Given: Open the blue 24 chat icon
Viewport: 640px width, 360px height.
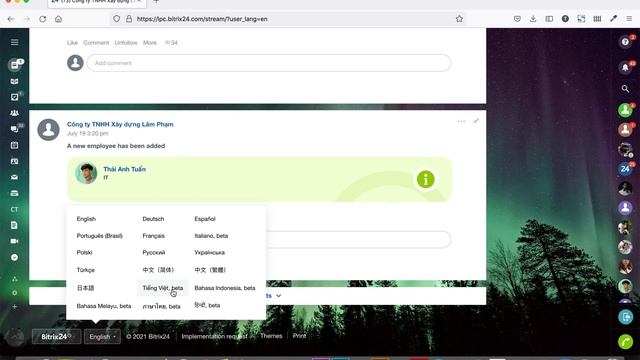Looking at the screenshot, I should (x=625, y=169).
